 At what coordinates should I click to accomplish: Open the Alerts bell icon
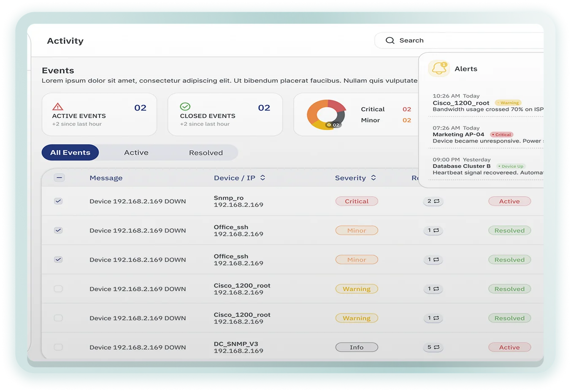[439, 68]
